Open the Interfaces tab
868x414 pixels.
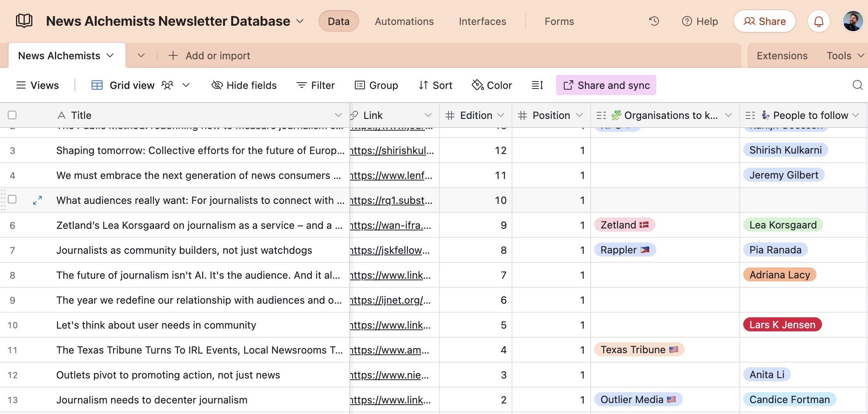click(482, 21)
